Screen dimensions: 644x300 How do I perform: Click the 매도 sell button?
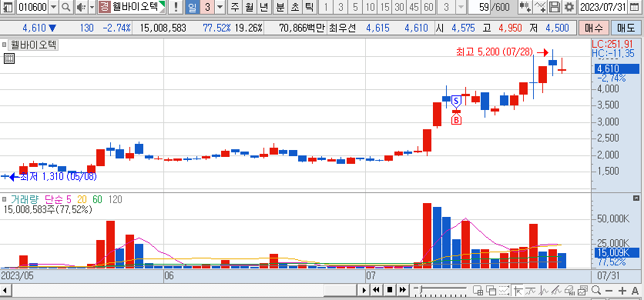pyautogui.click(x=626, y=28)
